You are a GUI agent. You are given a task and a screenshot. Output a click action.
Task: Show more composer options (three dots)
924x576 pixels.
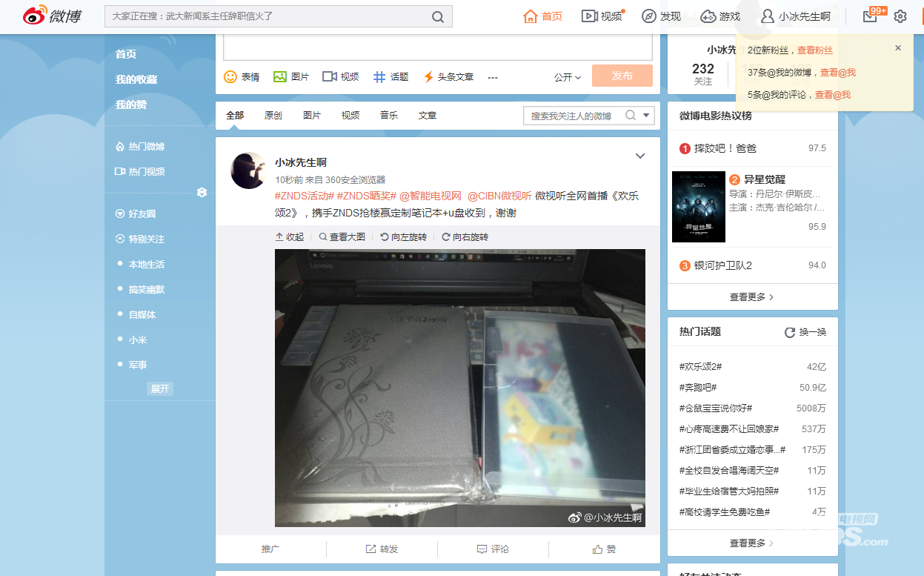click(x=493, y=77)
